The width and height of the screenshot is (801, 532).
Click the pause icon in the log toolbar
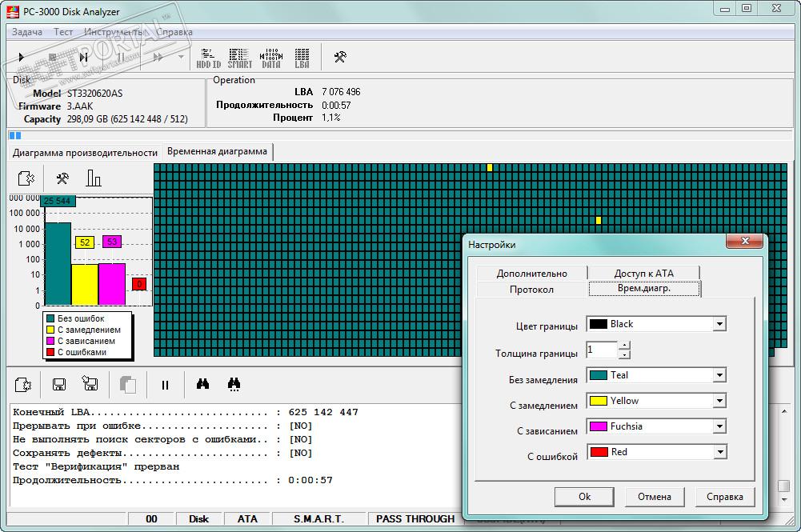[166, 385]
